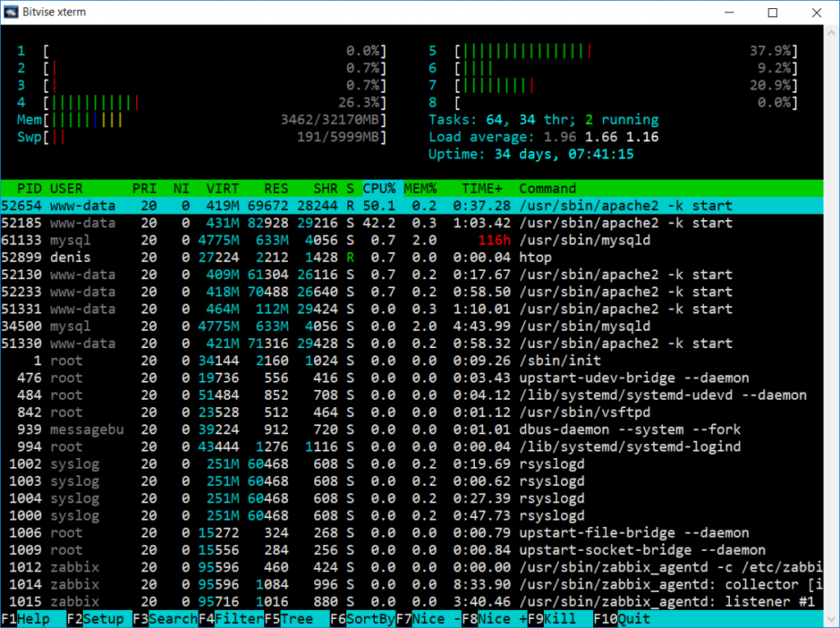The height and width of the screenshot is (628, 840).
Task: Select mysqld process with PID 61133
Action: (x=412, y=240)
